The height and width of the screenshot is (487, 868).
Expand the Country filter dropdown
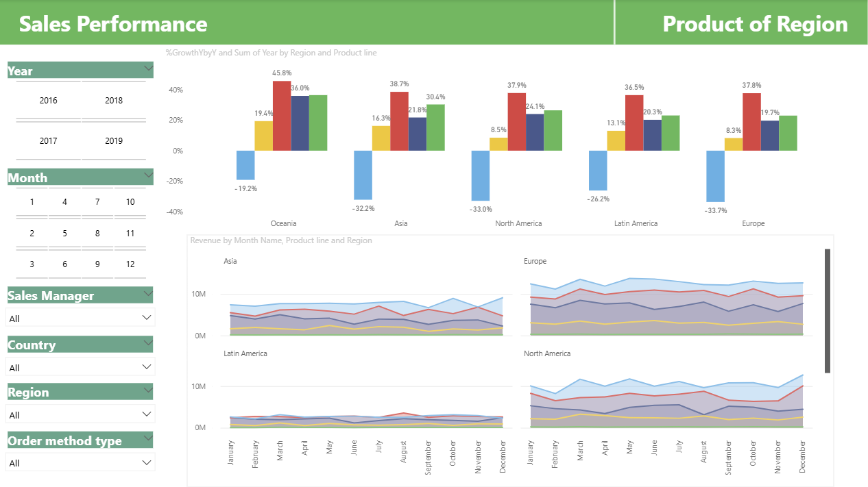80,367
